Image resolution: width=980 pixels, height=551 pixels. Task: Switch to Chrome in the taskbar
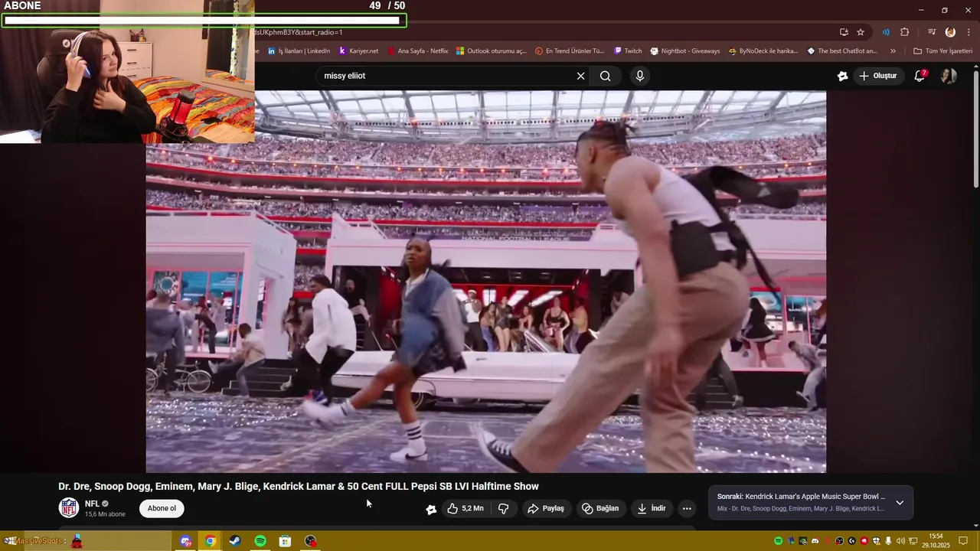coord(211,541)
